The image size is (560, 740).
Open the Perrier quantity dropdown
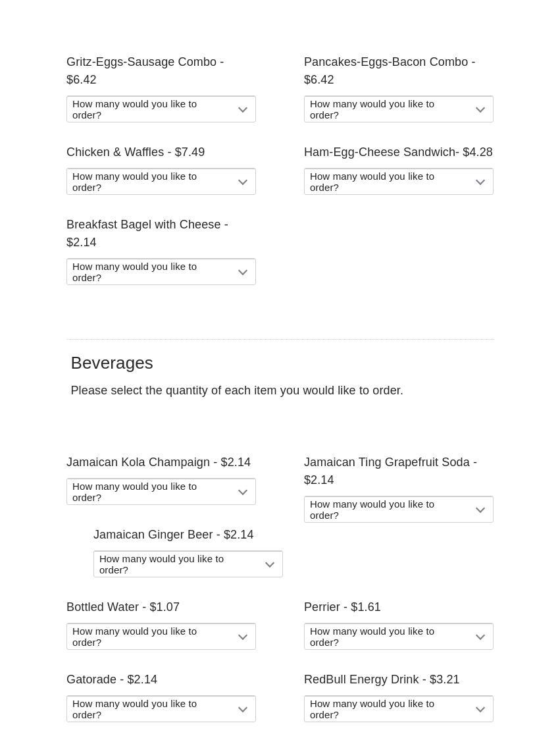tap(398, 637)
